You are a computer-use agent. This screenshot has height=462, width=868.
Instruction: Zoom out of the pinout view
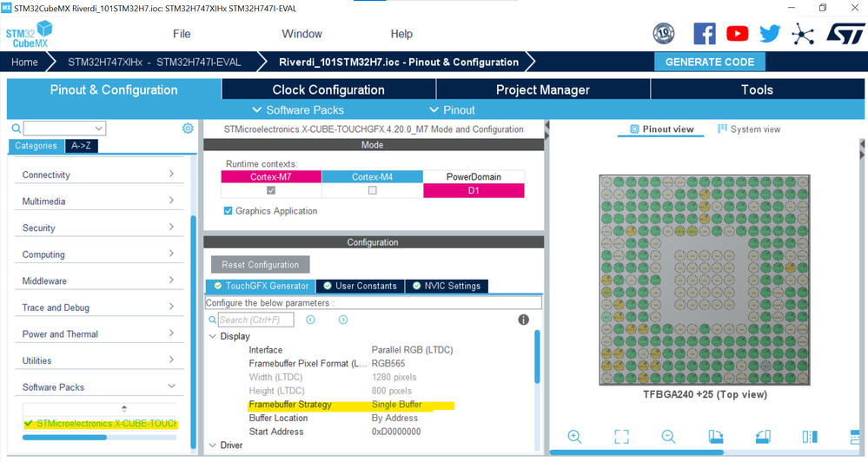668,437
